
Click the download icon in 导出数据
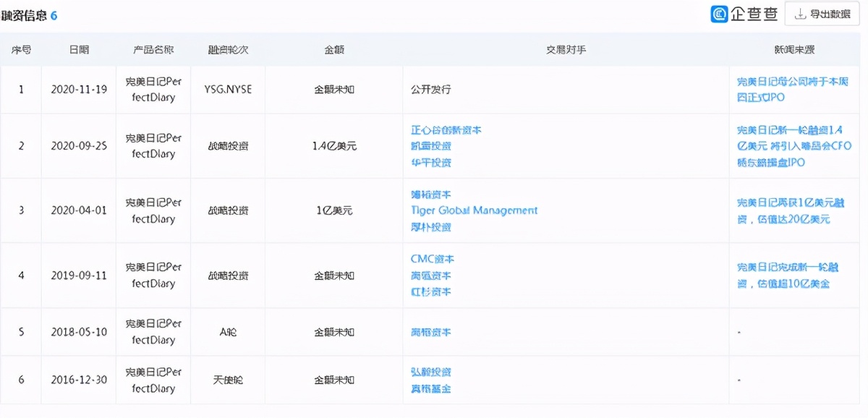point(800,14)
